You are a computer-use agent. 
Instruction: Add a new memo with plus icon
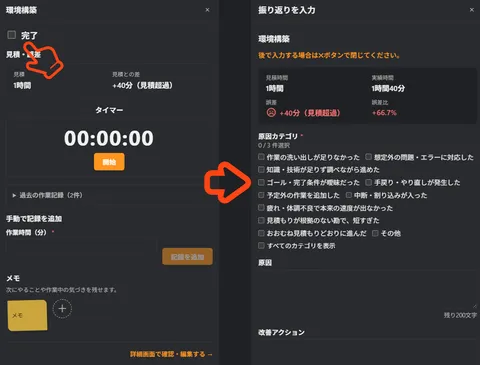click(62, 309)
